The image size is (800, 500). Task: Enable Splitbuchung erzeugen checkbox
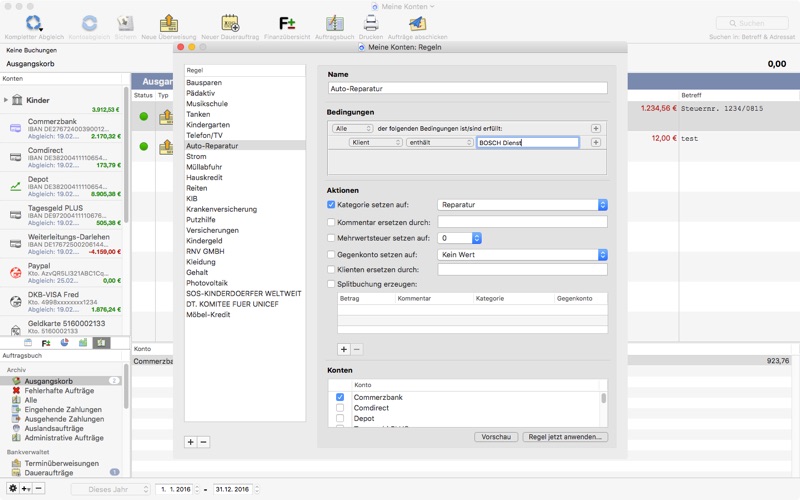[331, 284]
